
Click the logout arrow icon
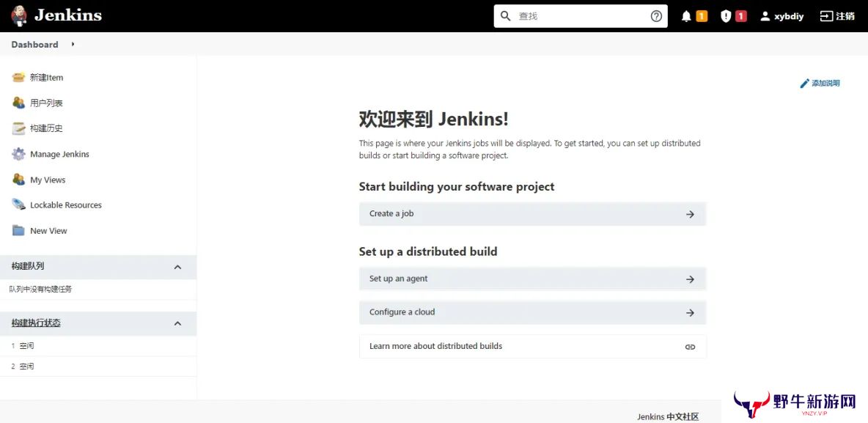click(826, 16)
